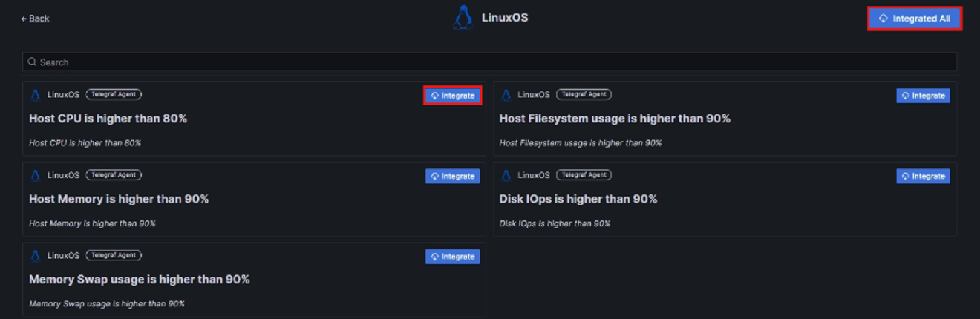Focus the Search input field
The width and height of the screenshot is (980, 319).
tap(490, 62)
